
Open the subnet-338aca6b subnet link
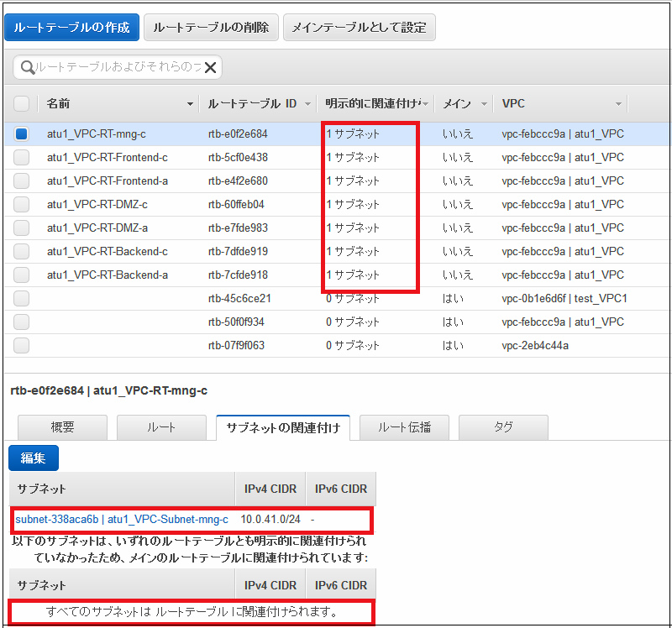121,520
